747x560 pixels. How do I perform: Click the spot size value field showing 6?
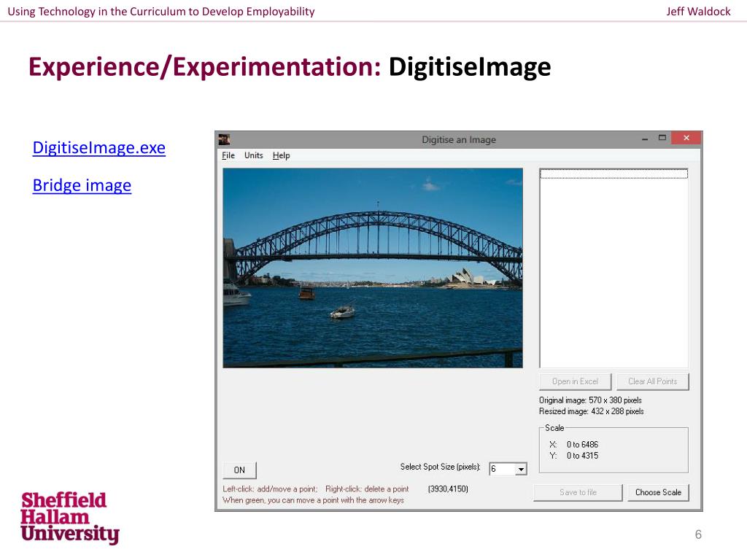click(x=501, y=469)
